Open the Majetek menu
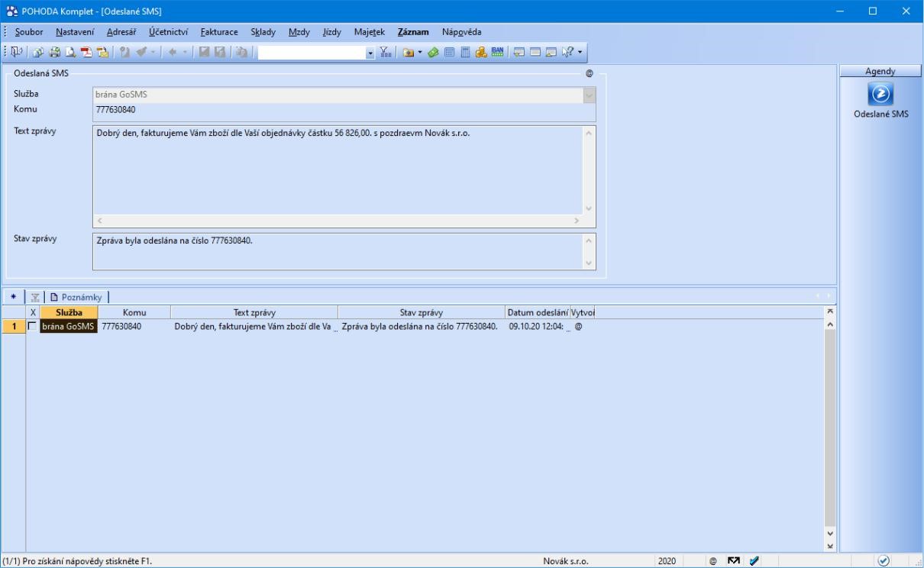 [x=370, y=32]
